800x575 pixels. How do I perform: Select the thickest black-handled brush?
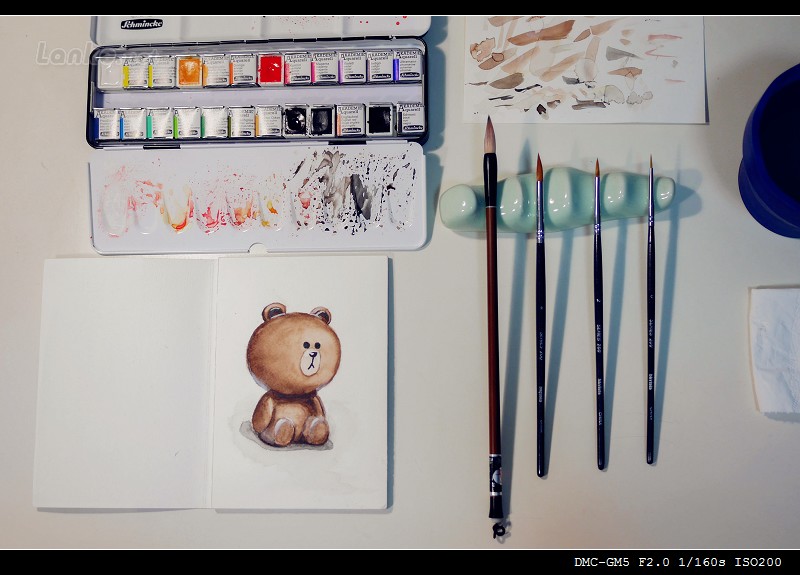(x=540, y=315)
